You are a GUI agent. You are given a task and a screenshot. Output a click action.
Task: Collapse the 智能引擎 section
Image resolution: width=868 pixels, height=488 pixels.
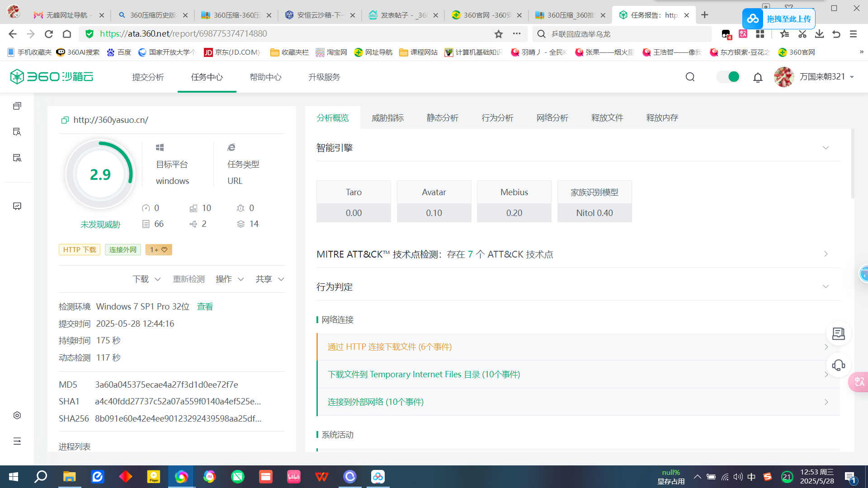pyautogui.click(x=826, y=148)
